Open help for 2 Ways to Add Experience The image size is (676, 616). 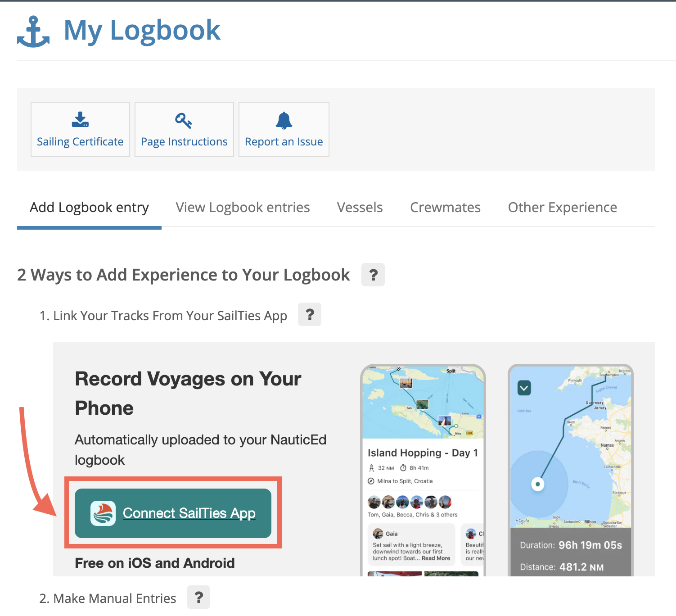(x=373, y=275)
